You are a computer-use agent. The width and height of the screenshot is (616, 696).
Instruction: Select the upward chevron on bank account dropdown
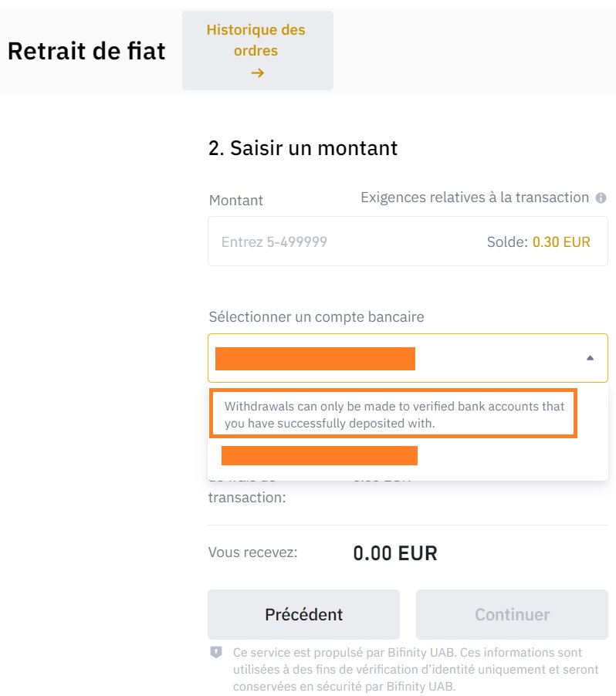coord(590,356)
